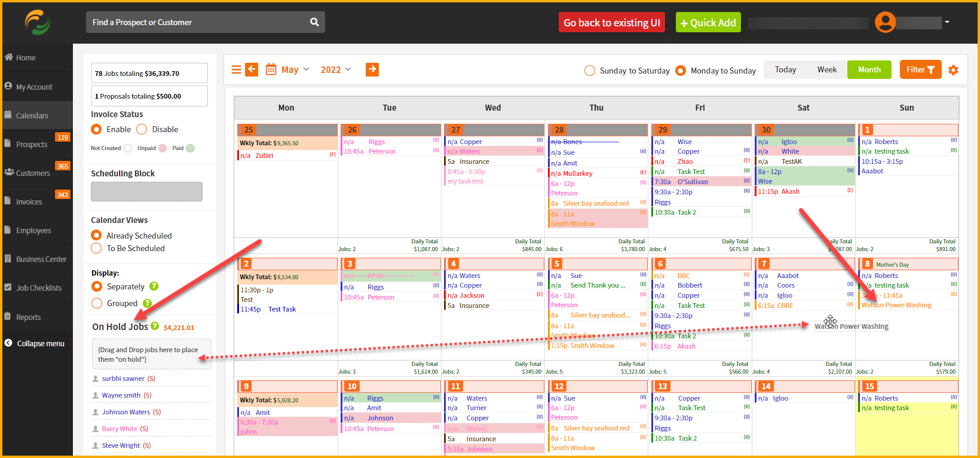The height and width of the screenshot is (458, 980).
Task: Open calendar settings gear icon
Action: [x=953, y=70]
